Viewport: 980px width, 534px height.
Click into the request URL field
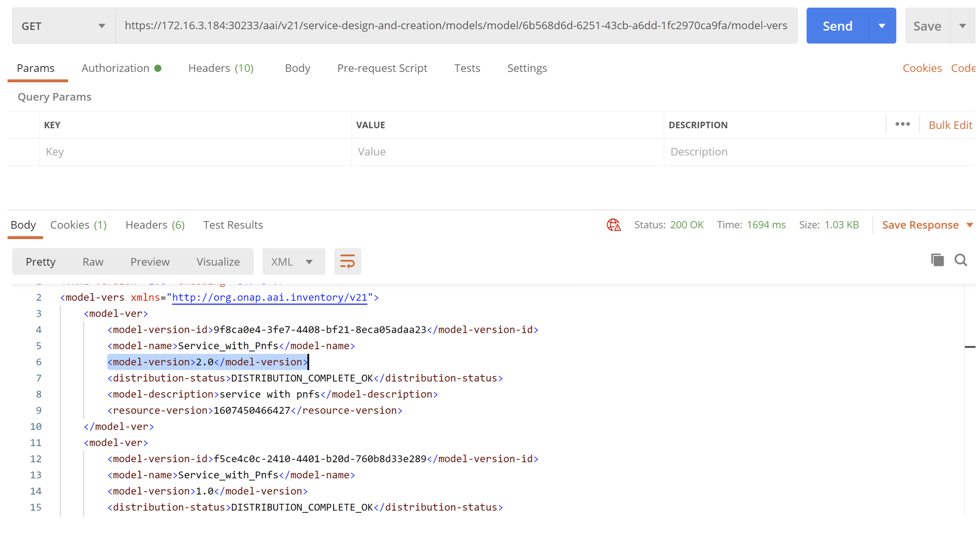click(x=456, y=26)
